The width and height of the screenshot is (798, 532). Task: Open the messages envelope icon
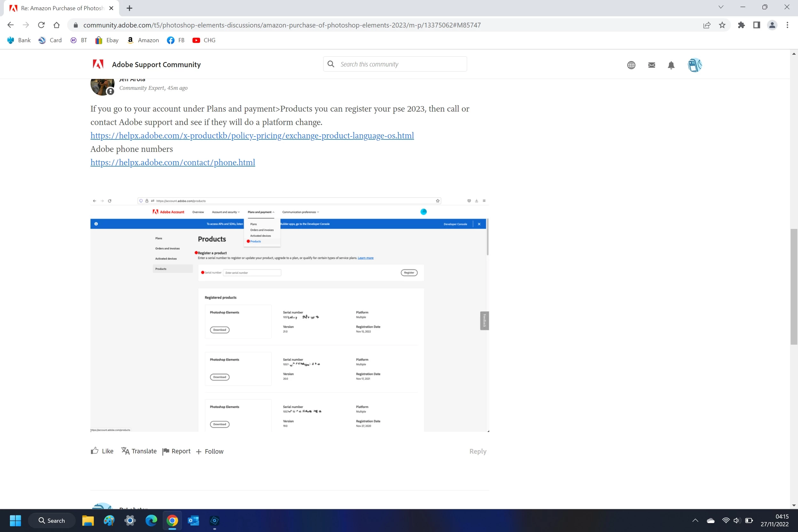pos(652,65)
